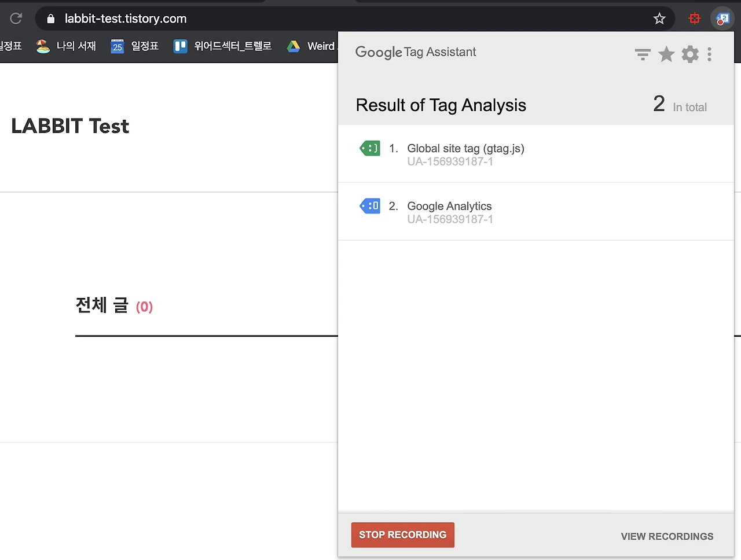Open the 일정표 calendar bookmark
The image size is (741, 560).
point(135,46)
